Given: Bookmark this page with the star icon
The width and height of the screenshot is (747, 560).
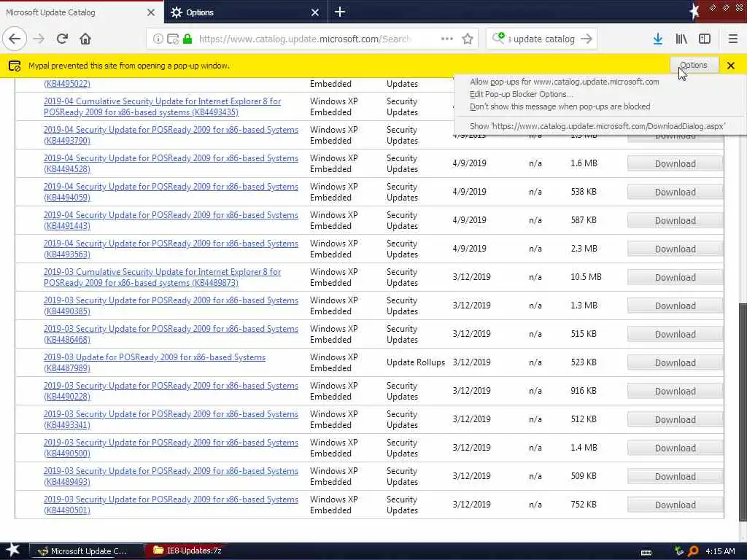Looking at the screenshot, I should (468, 39).
